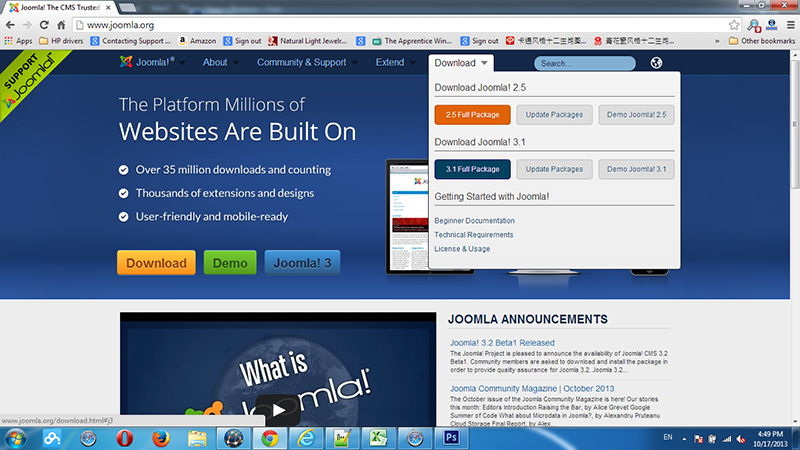Click the volume icon in system tray

pos(741,439)
